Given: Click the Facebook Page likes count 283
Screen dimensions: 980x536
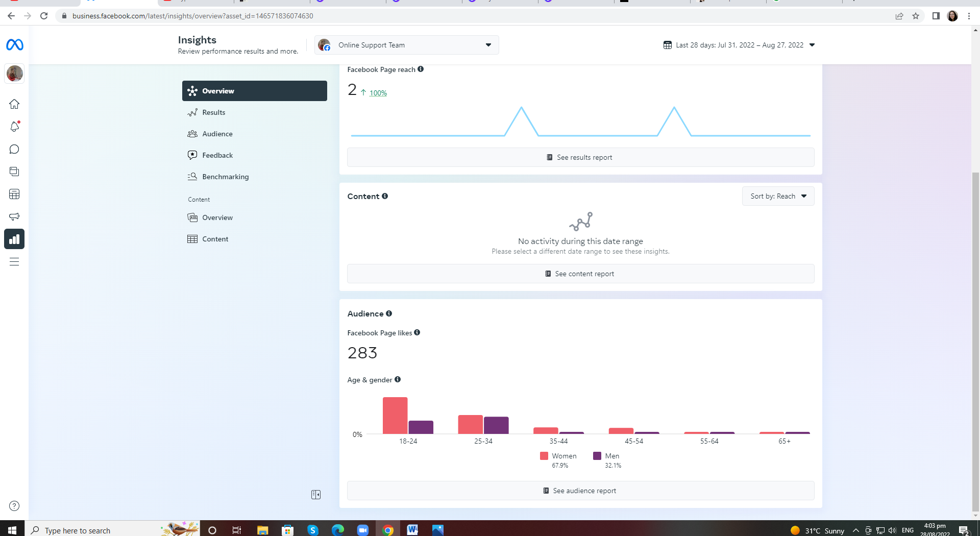Looking at the screenshot, I should (362, 353).
